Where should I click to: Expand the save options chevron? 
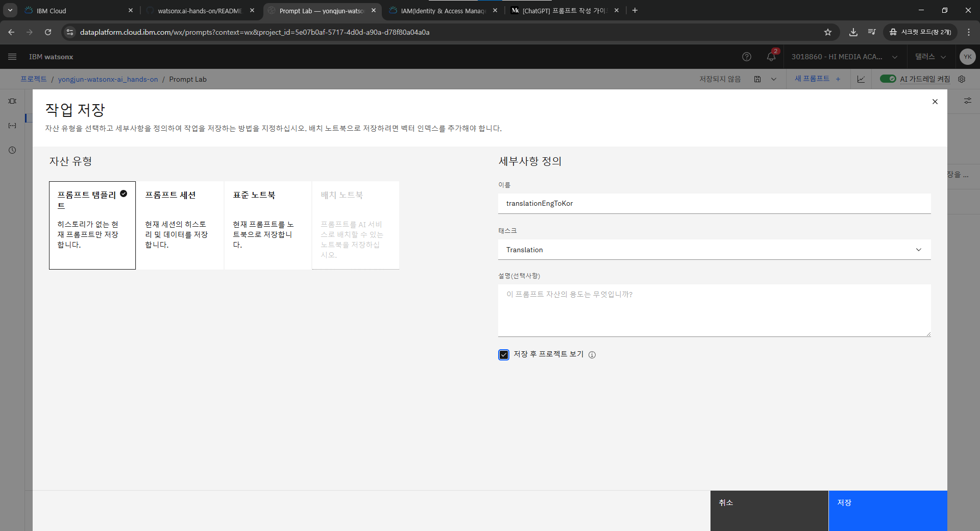click(x=774, y=79)
